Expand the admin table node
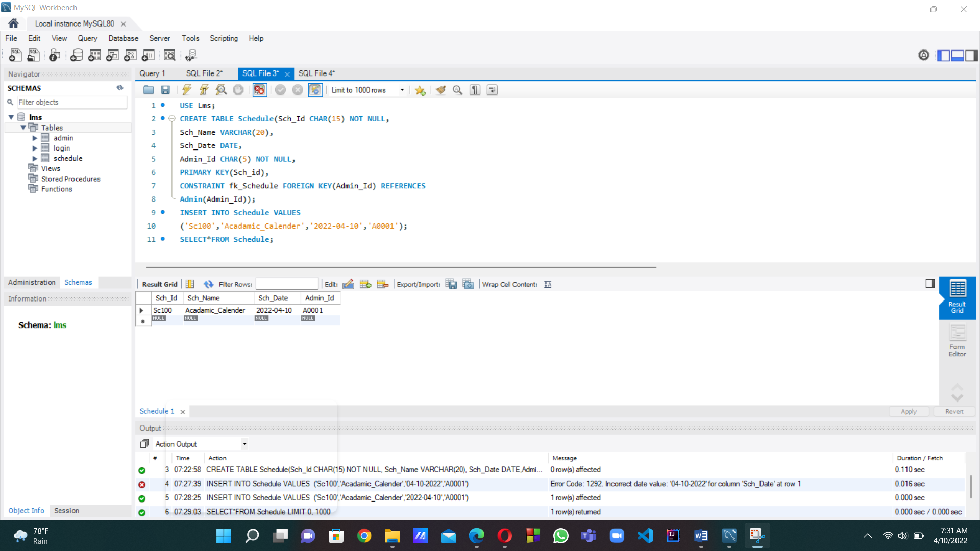 [35, 138]
